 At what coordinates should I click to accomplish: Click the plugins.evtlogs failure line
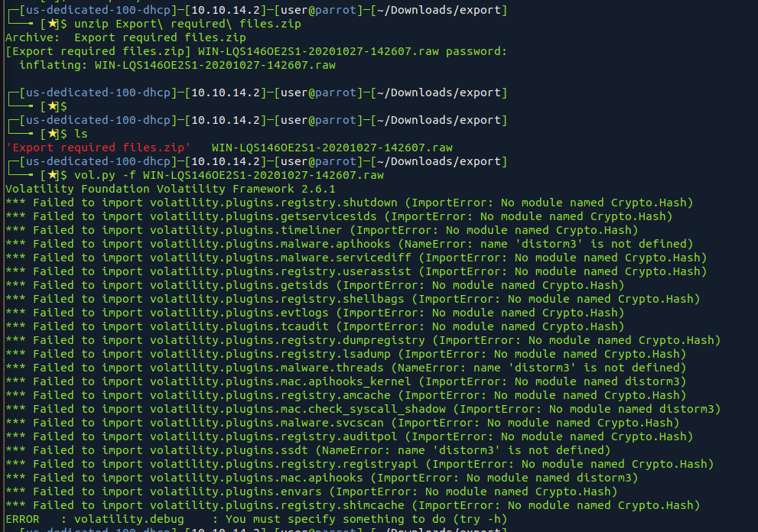(314, 313)
